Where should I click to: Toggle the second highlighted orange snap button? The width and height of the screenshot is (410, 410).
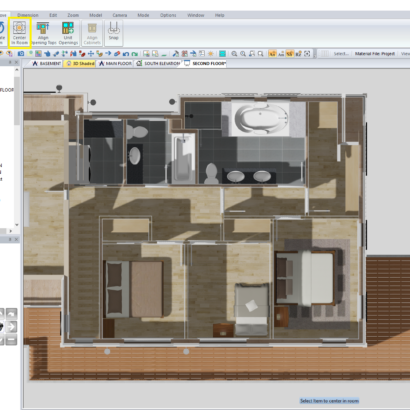tap(290, 54)
